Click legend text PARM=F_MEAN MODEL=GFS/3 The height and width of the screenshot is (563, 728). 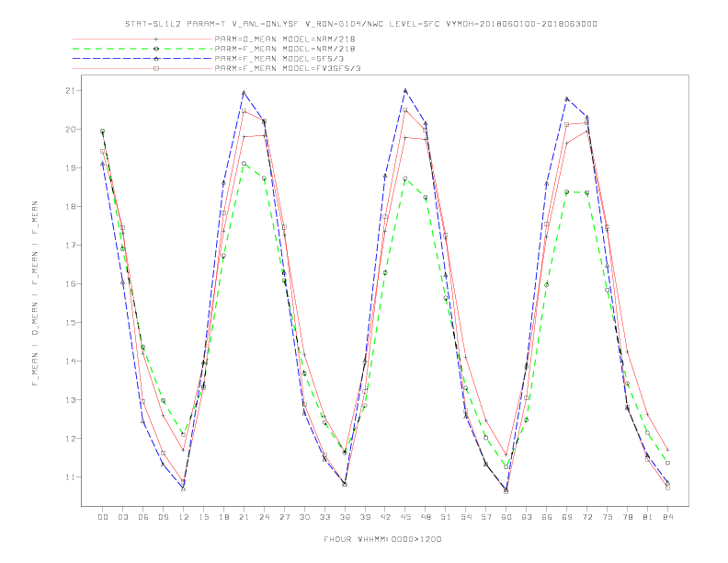(x=279, y=59)
